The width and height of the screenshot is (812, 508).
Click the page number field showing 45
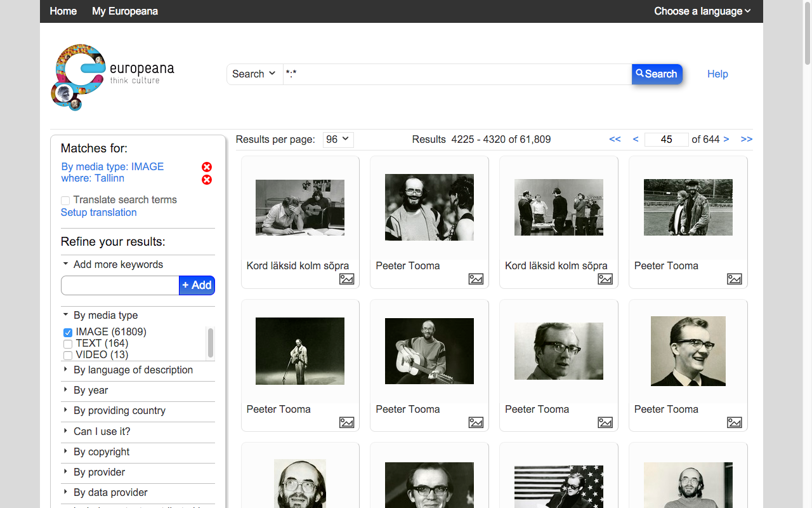coord(666,140)
